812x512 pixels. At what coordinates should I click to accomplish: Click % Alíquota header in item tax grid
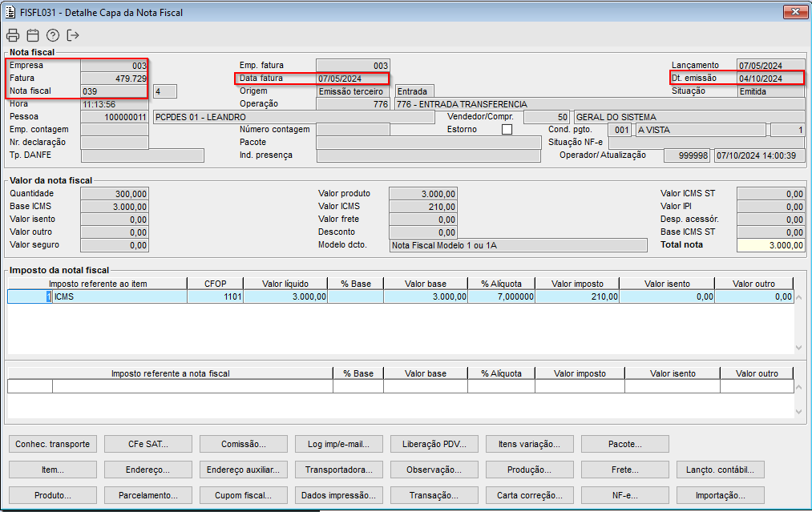501,284
